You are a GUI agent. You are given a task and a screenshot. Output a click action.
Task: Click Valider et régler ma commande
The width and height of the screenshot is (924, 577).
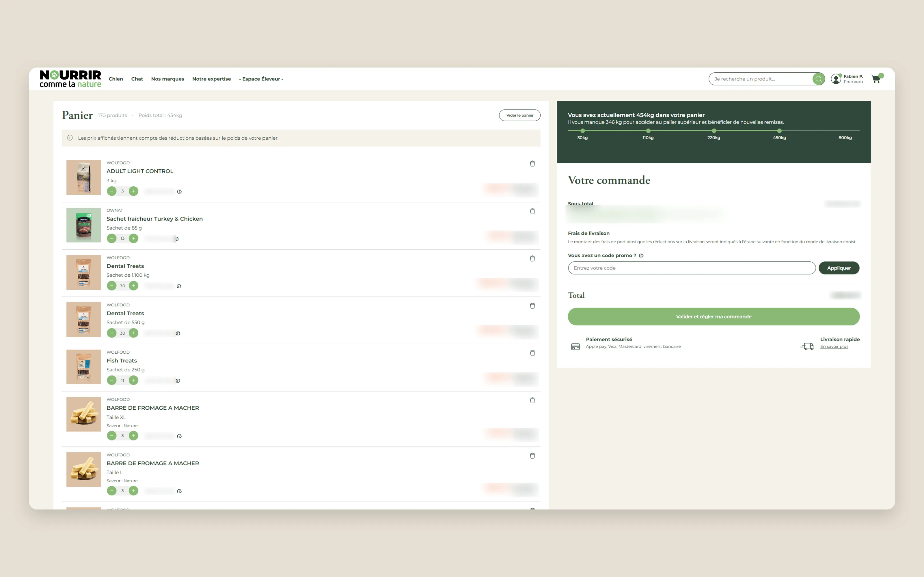[714, 317]
